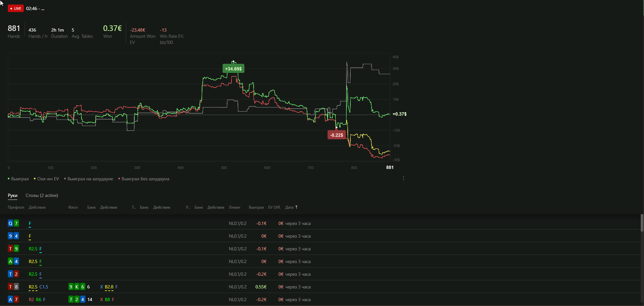Viewport: 644px width, 306px height.
Task: Click the sort arrow next to Дата
Action: 296,207
